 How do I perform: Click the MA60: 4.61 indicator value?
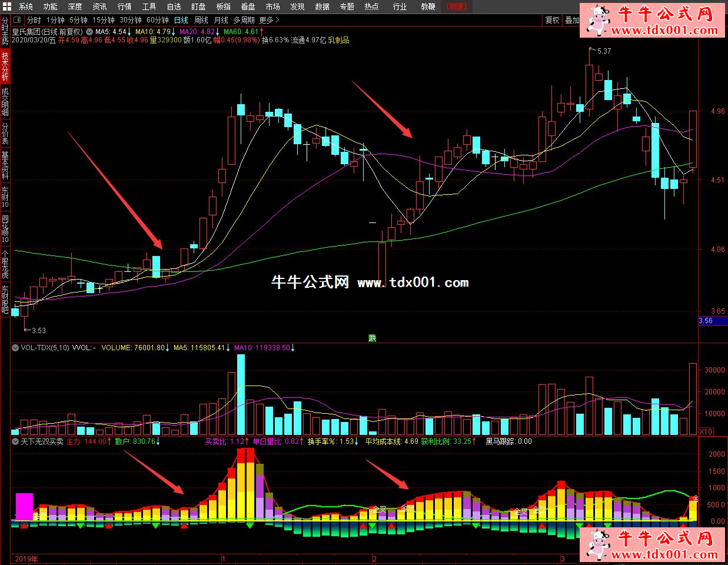(244, 32)
